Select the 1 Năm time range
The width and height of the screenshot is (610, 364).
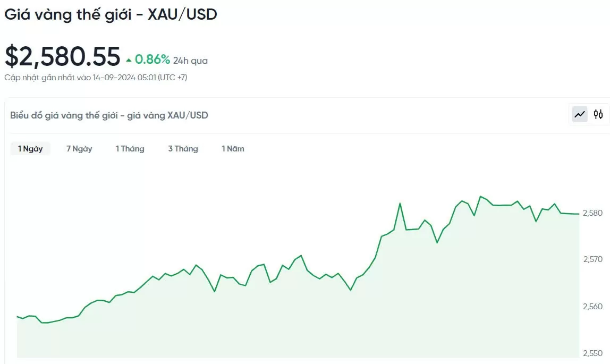tap(233, 149)
